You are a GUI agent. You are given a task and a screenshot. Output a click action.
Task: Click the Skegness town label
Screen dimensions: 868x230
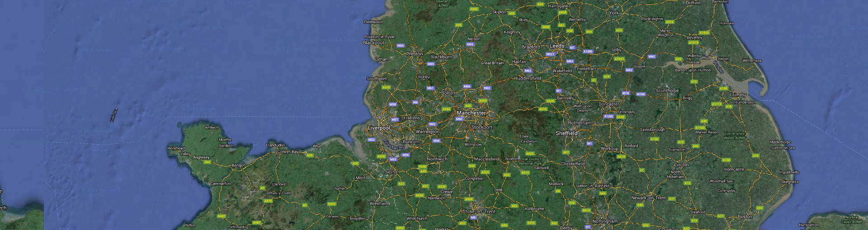pyautogui.click(x=790, y=182)
